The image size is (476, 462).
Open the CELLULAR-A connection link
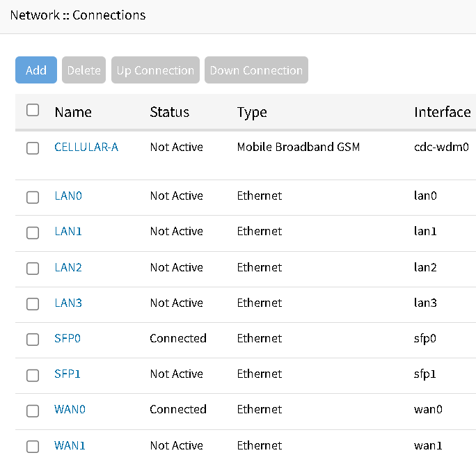point(86,147)
